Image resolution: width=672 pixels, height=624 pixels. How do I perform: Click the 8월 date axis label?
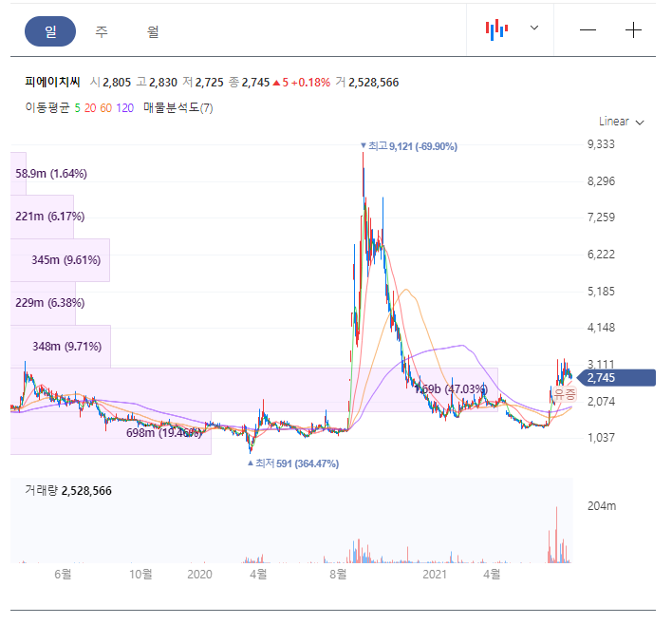(338, 574)
